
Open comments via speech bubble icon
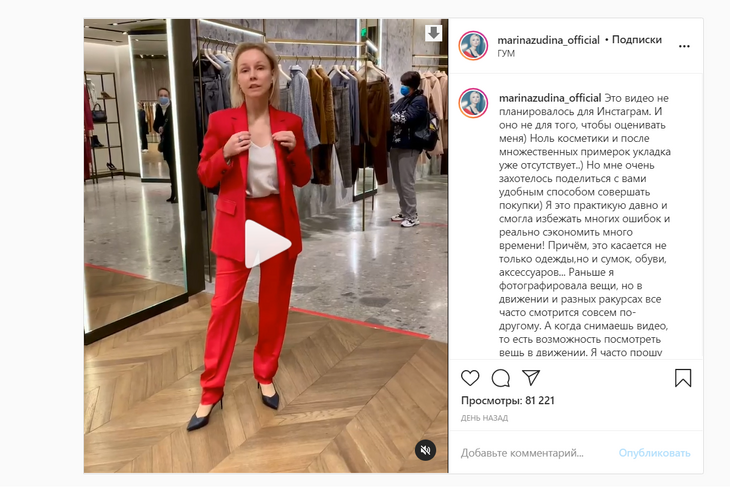click(x=500, y=378)
